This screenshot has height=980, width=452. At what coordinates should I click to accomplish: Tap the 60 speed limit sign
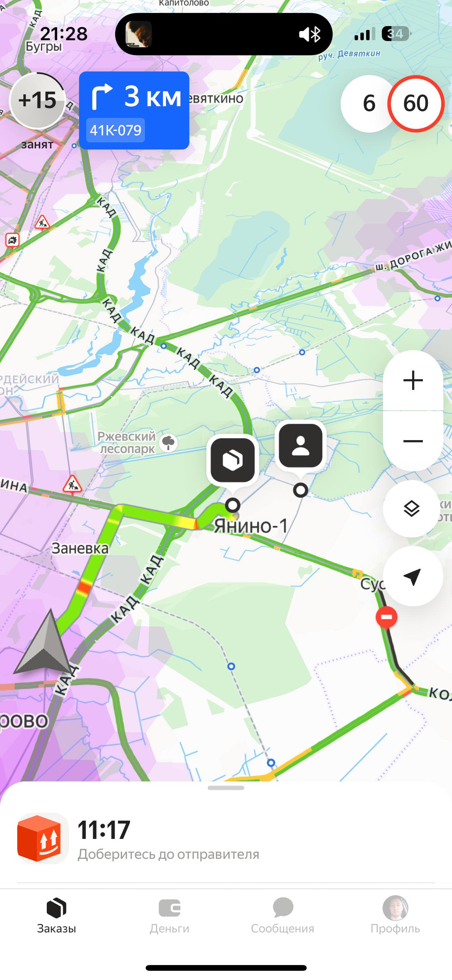[x=416, y=104]
